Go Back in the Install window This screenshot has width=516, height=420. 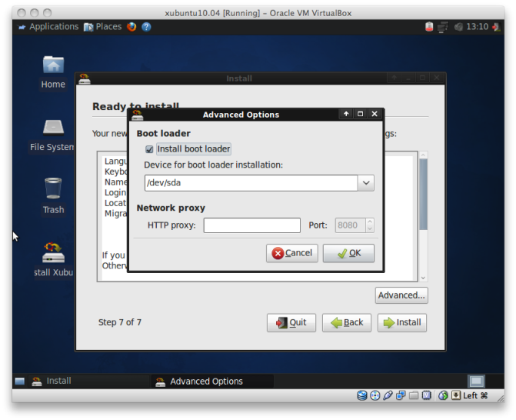[x=347, y=322]
